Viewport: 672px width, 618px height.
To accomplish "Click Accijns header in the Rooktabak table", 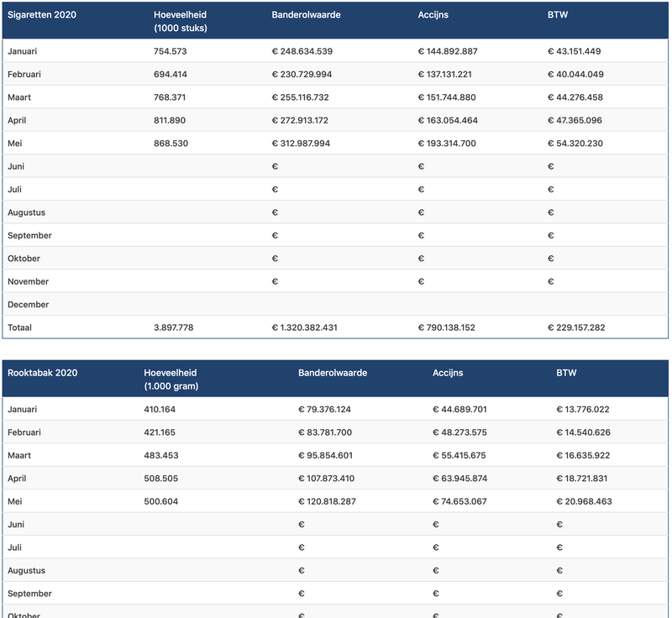I will coord(448,373).
